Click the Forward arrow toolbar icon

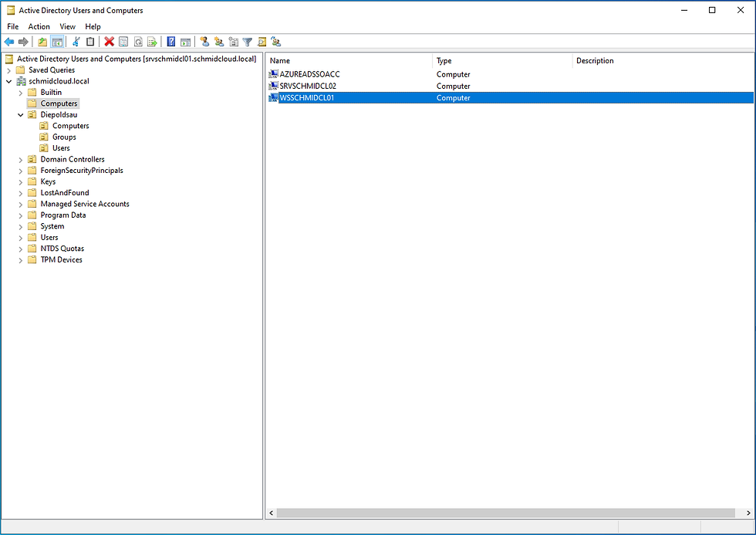tap(23, 42)
